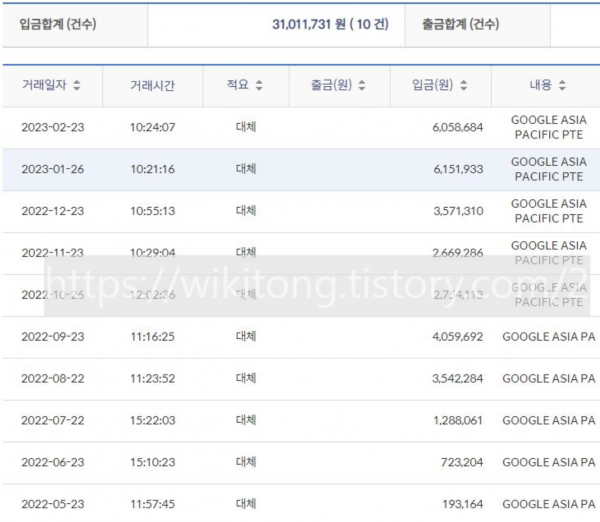Screen dimensions: 600x522
Task: Select the 2022-06-23 transaction date
Action: point(52,463)
